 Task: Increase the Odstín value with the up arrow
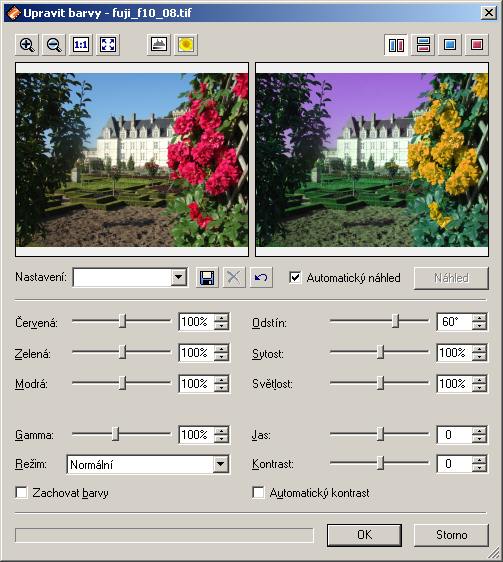[x=479, y=318]
